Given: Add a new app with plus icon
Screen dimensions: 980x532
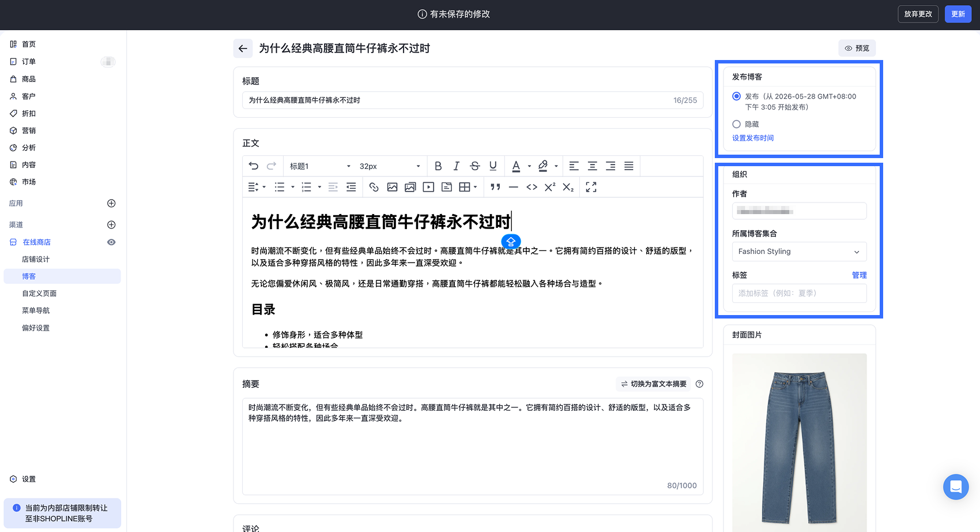Looking at the screenshot, I should click(111, 203).
